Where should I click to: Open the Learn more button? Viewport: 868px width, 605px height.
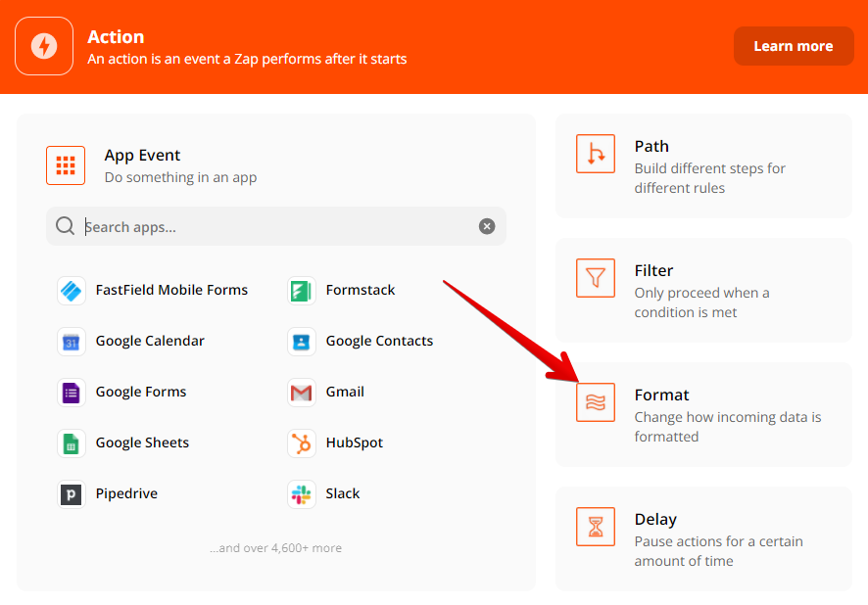794,46
